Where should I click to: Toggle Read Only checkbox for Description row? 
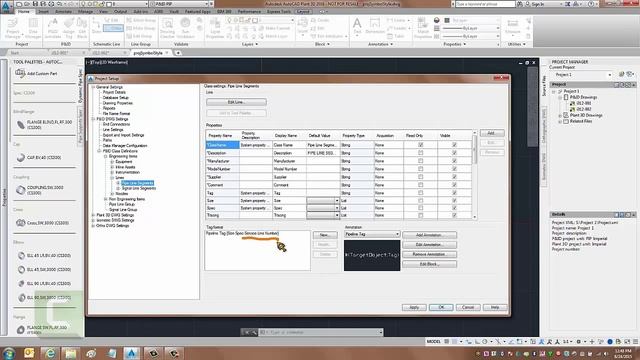coord(420,153)
